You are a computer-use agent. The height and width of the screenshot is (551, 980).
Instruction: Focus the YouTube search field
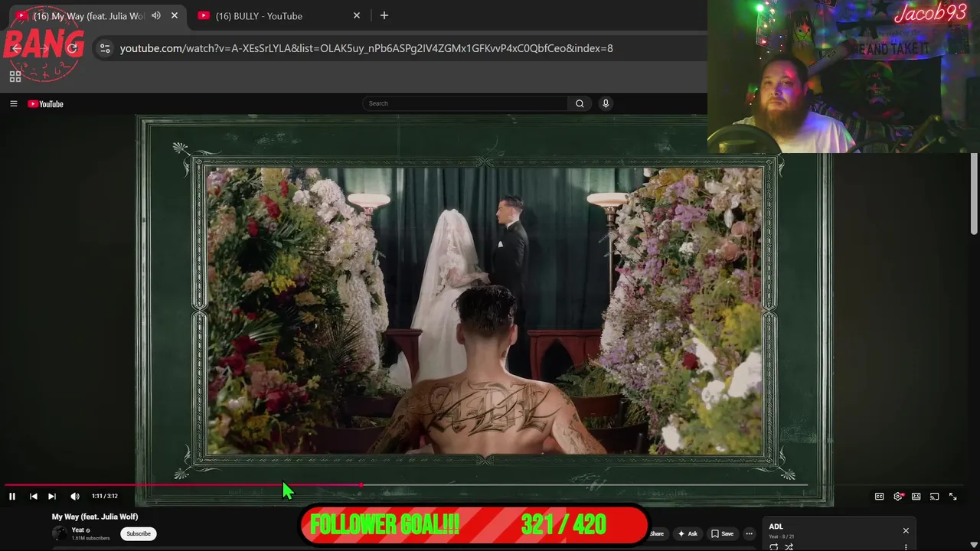(465, 103)
